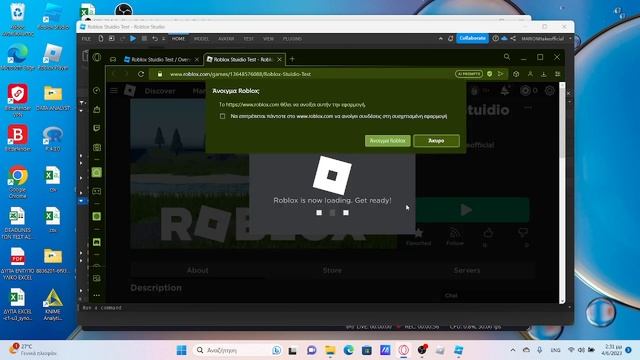Close the active Roblox Studio Test browser tab
Screen dimensions: 640x360
click(279, 60)
